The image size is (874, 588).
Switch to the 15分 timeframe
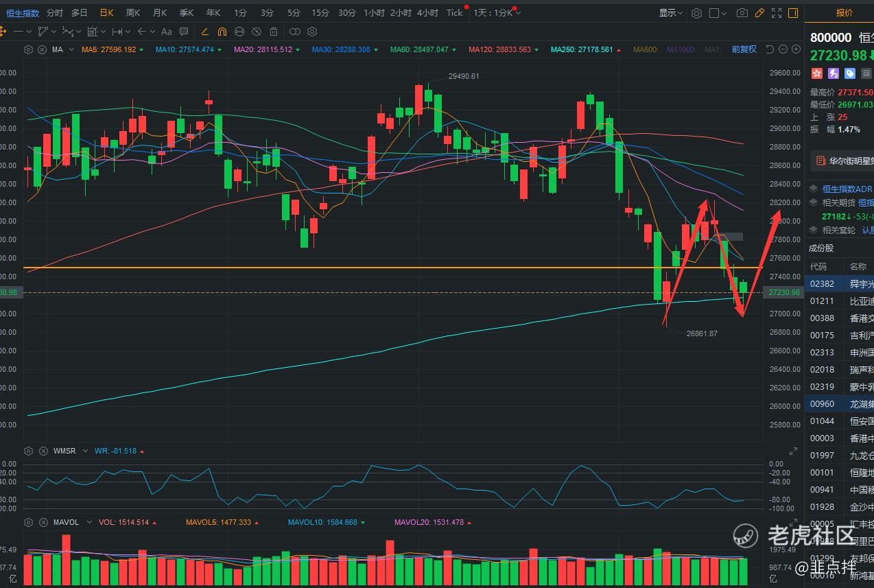[x=320, y=12]
